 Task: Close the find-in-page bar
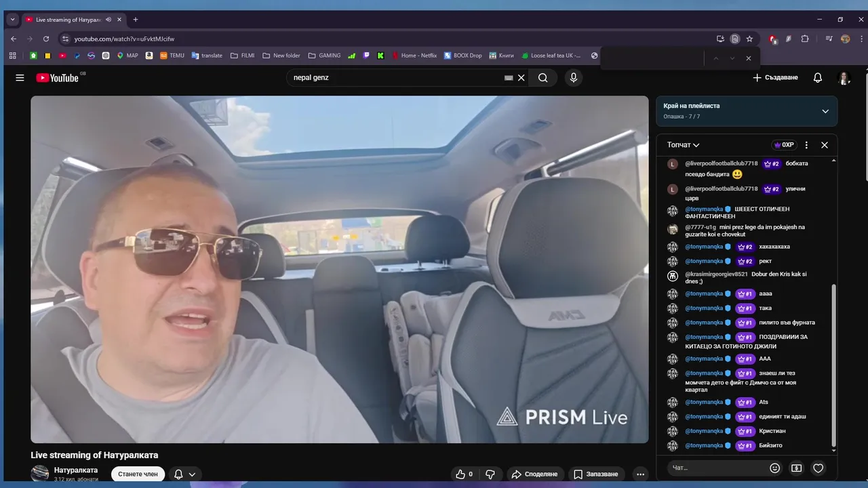click(x=749, y=58)
